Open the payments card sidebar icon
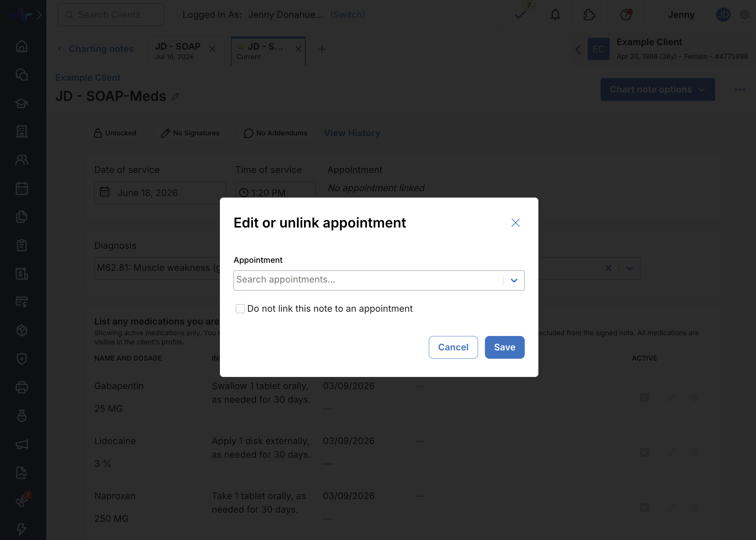The height and width of the screenshot is (540, 756). coord(22,302)
